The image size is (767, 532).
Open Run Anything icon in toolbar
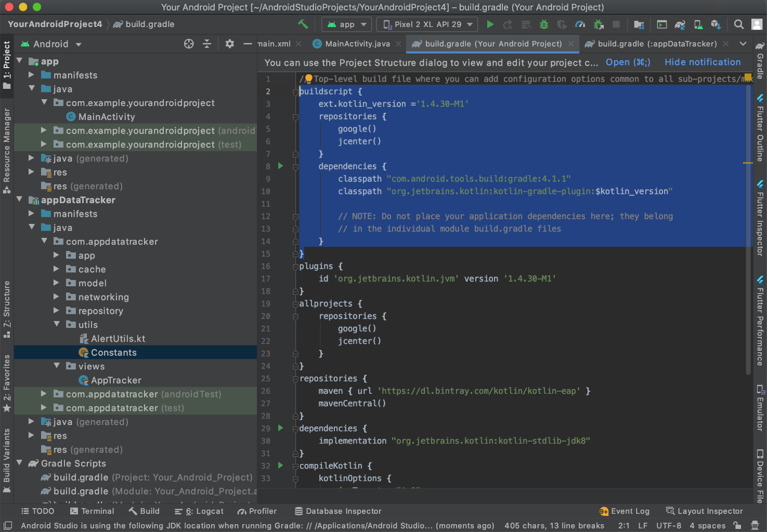click(662, 24)
